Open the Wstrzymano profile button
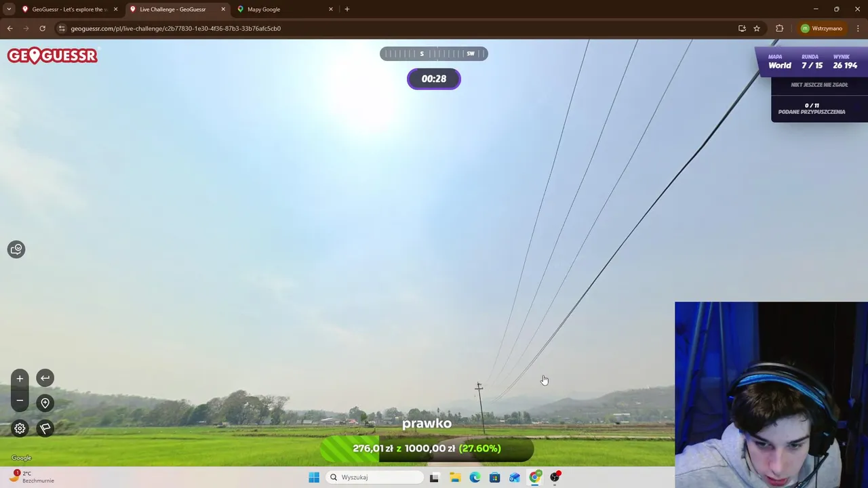Viewport: 868px width, 488px height. click(x=821, y=28)
